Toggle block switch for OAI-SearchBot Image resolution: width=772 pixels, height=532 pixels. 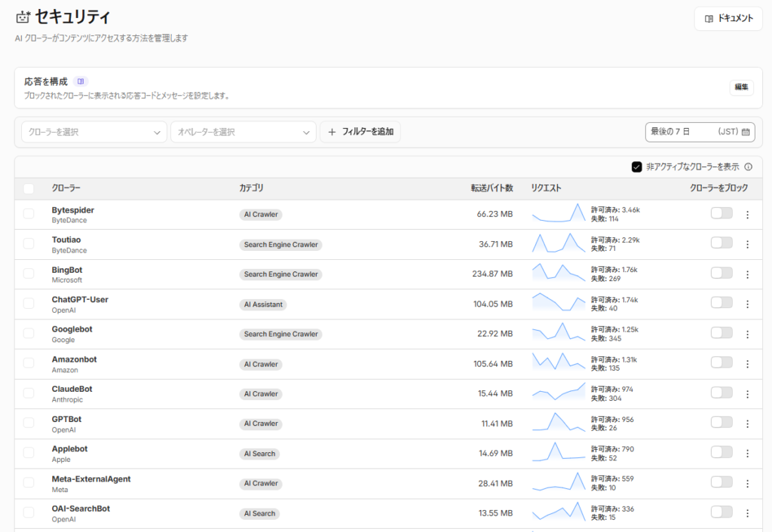click(x=721, y=512)
